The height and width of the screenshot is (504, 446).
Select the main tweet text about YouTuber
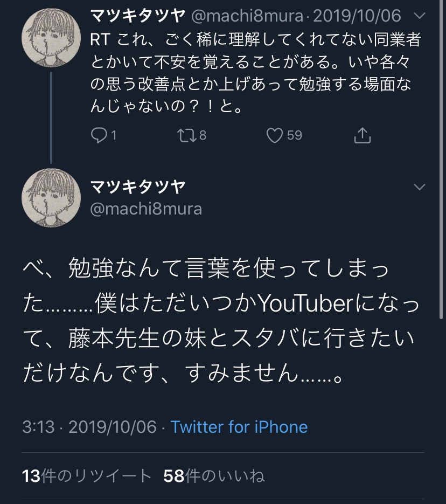pos(221,320)
